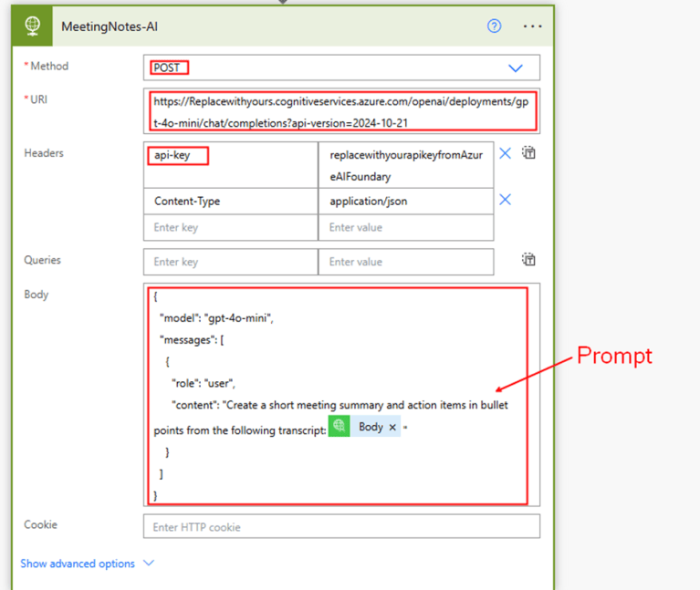The height and width of the screenshot is (590, 700).
Task: Click Show advanced options link
Action: pyautogui.click(x=78, y=564)
